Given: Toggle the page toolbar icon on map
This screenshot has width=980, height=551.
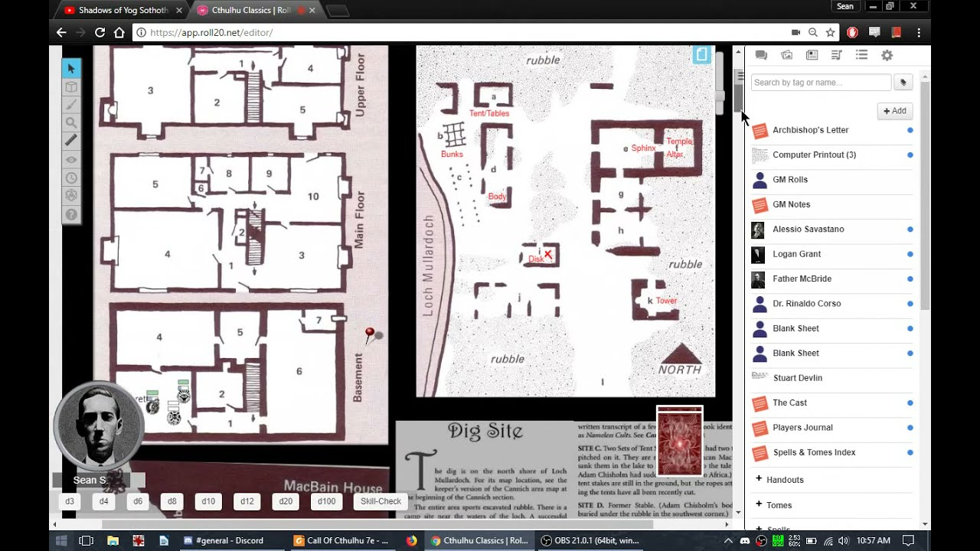Looking at the screenshot, I should (701, 54).
